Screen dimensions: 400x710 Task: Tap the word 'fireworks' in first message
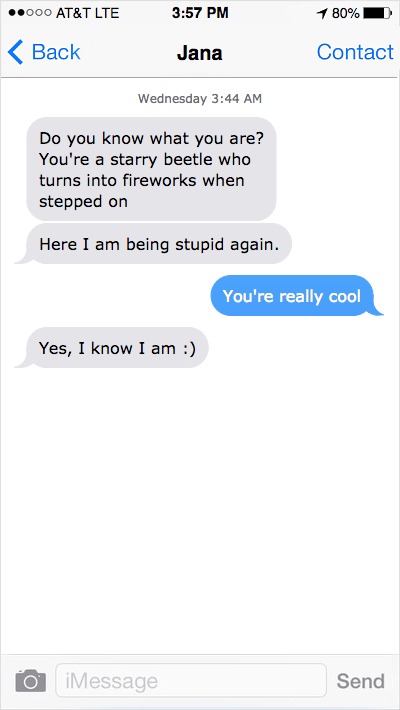click(x=160, y=180)
